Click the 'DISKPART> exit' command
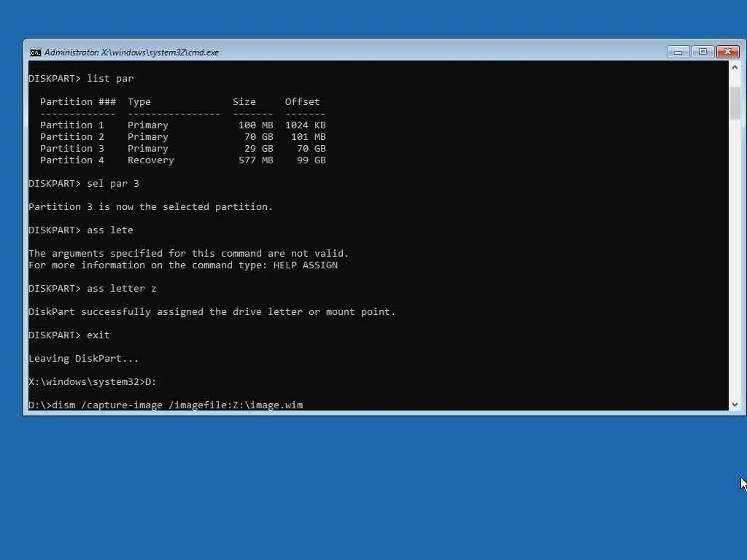This screenshot has width=747, height=560. pyautogui.click(x=69, y=335)
